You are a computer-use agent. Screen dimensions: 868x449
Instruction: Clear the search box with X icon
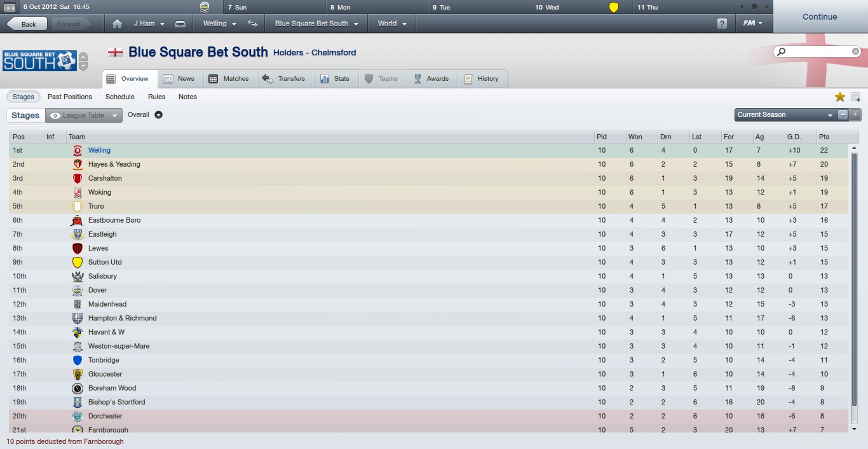855,52
